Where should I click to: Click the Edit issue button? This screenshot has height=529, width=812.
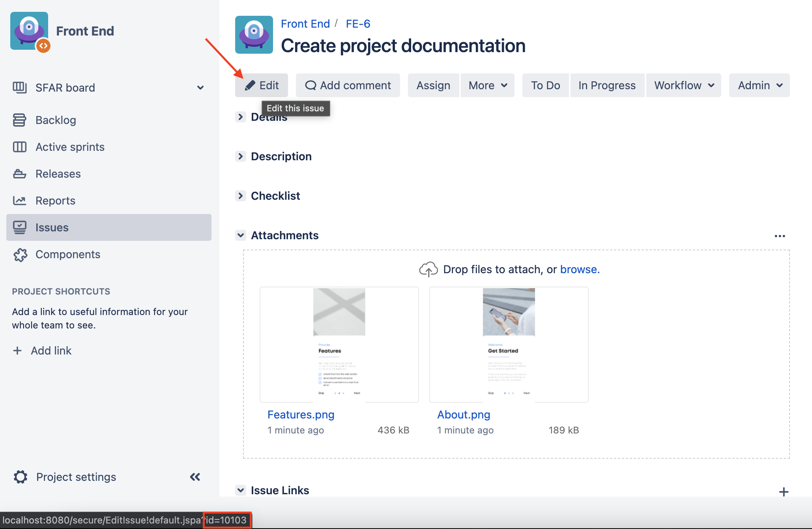262,85
